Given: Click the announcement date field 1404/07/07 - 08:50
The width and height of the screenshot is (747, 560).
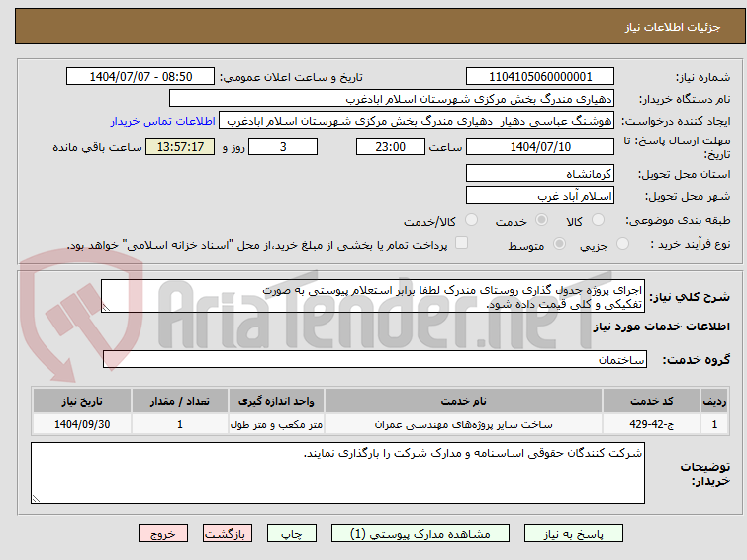Looking at the screenshot, I should tap(140, 77).
